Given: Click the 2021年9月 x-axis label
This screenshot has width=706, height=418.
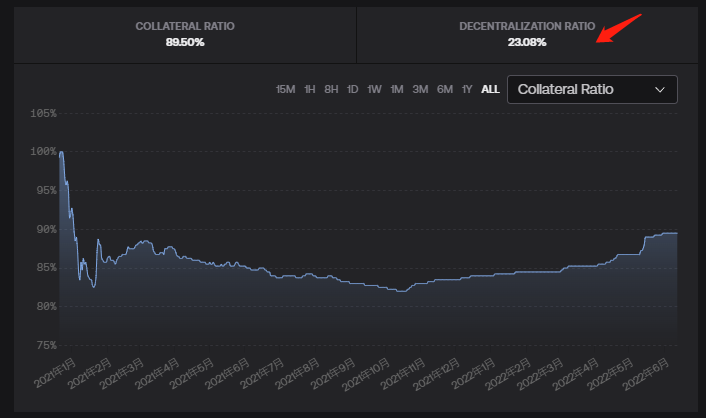Looking at the screenshot, I should point(333,373).
